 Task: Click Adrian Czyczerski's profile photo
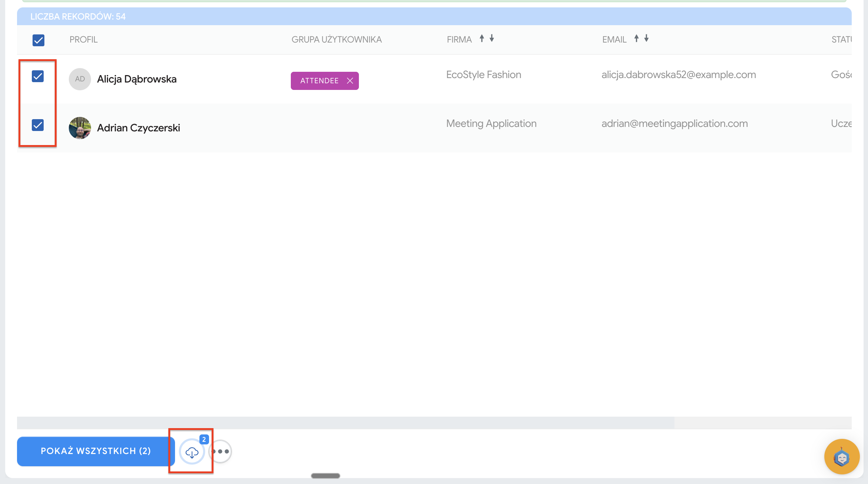(x=80, y=128)
